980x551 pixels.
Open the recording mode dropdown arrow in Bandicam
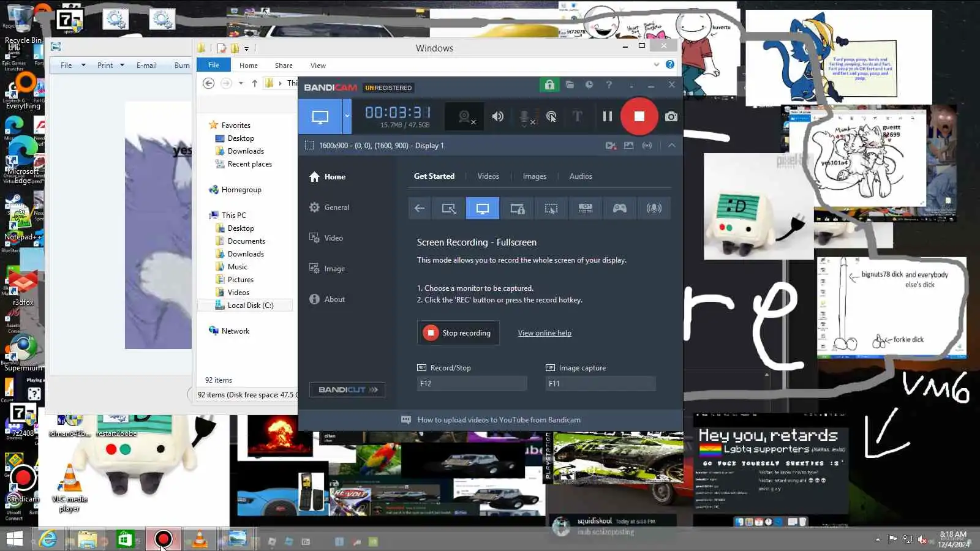pos(347,116)
